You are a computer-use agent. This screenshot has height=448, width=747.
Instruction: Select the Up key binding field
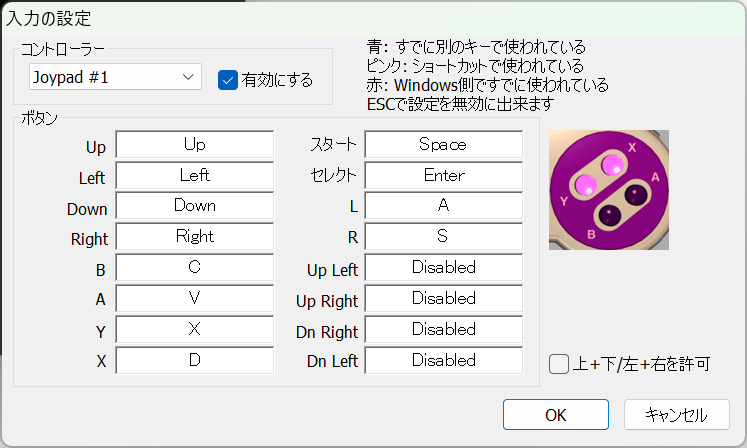[x=195, y=145]
